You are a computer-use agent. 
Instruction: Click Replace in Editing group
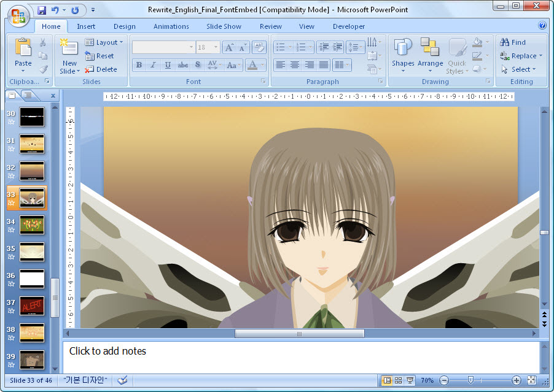point(521,56)
